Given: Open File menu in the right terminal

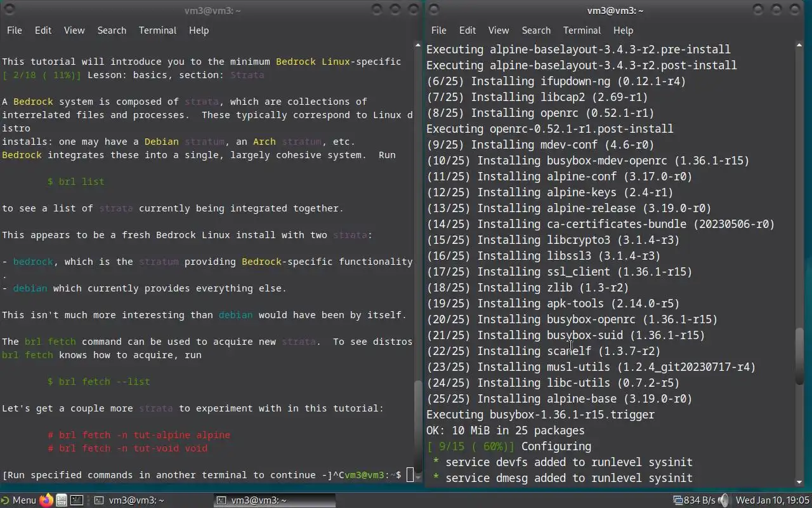Looking at the screenshot, I should (438, 30).
